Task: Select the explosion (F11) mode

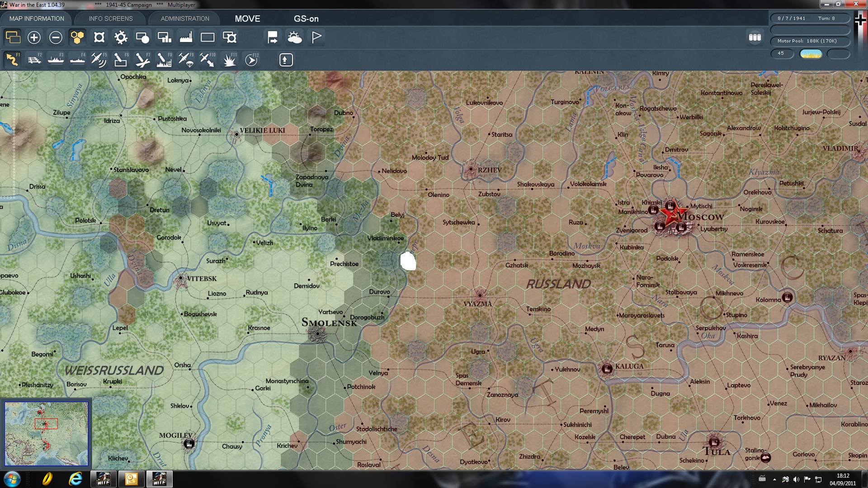Action: [x=229, y=60]
